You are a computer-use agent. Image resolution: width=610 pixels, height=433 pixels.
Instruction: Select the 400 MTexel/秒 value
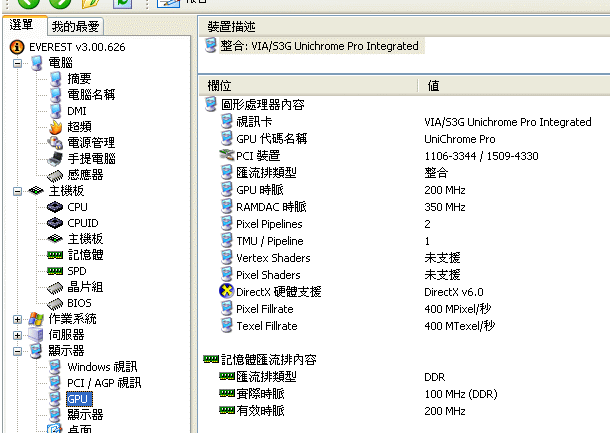(x=459, y=326)
